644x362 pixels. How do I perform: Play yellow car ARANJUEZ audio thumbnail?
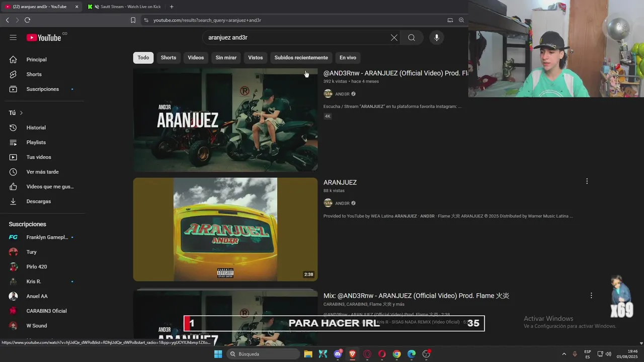(225, 229)
